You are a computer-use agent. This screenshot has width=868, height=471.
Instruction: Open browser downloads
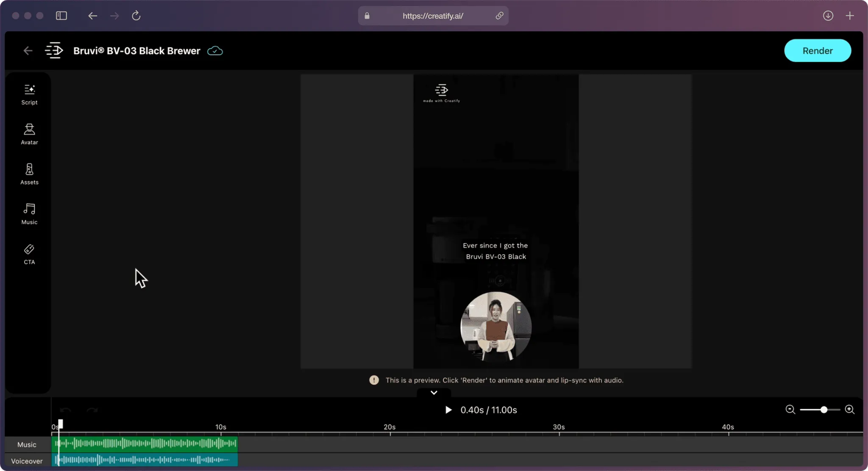828,16
